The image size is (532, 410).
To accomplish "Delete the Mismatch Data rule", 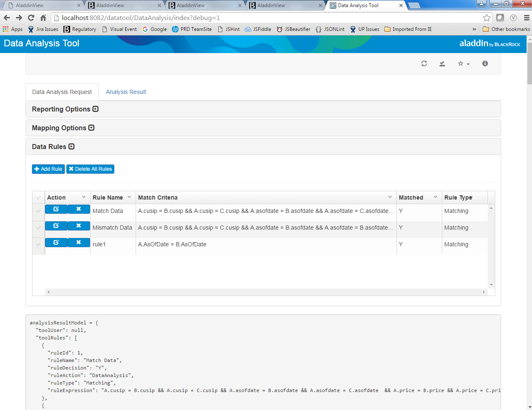I will 79,226.
